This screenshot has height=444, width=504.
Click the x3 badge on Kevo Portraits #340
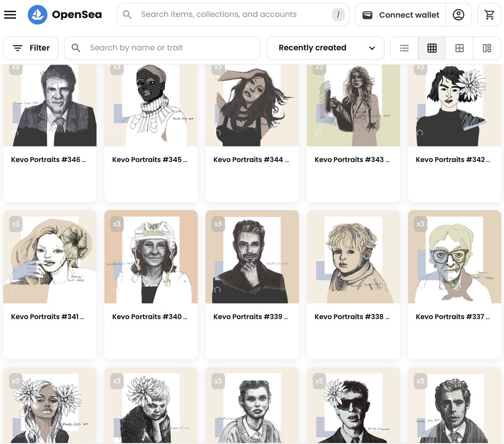(x=117, y=224)
